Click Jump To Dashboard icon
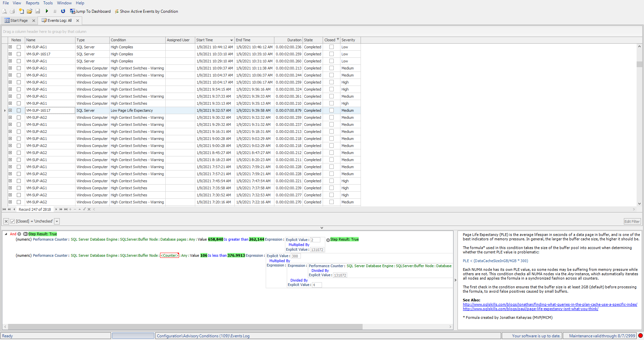 pos(72,11)
